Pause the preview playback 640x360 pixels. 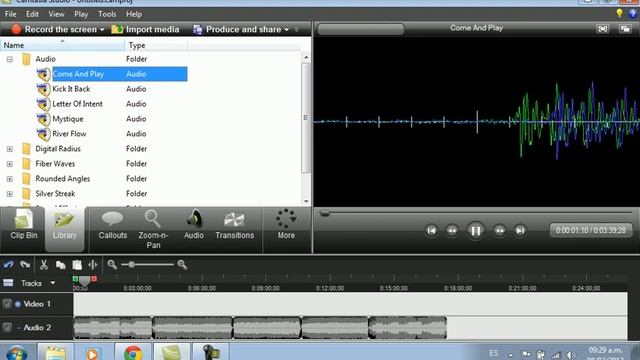(476, 231)
